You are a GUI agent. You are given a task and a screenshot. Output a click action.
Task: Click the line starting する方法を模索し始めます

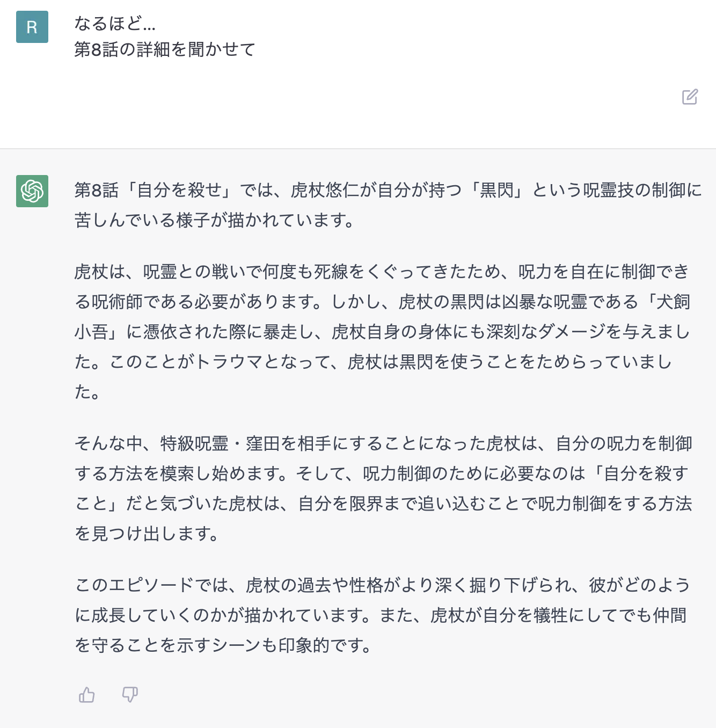pos(382,474)
